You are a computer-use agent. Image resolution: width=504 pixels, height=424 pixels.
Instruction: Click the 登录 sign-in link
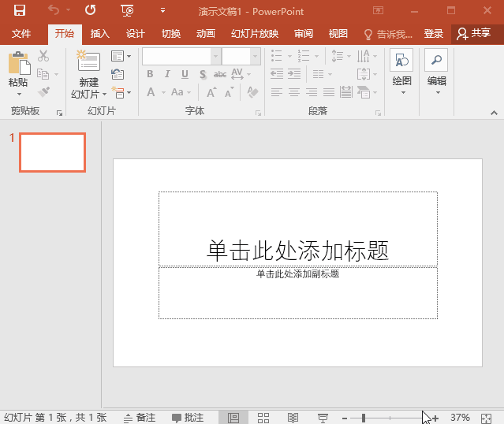pyautogui.click(x=433, y=34)
